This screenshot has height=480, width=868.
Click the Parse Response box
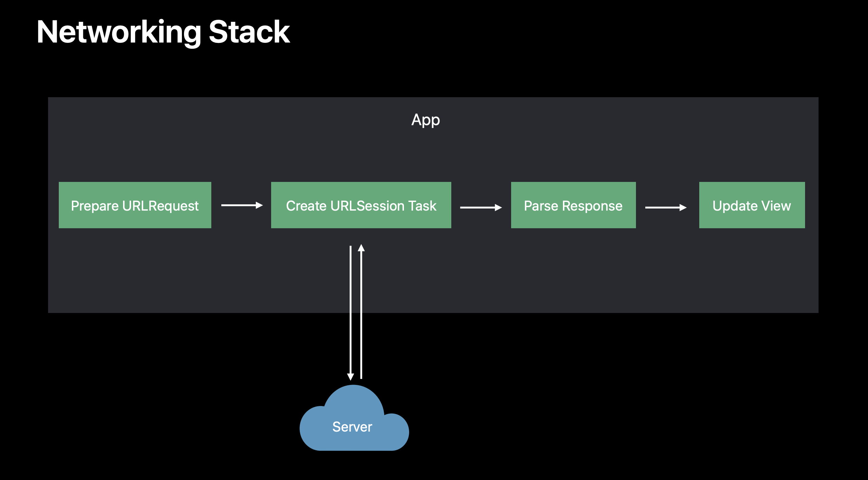[573, 205]
